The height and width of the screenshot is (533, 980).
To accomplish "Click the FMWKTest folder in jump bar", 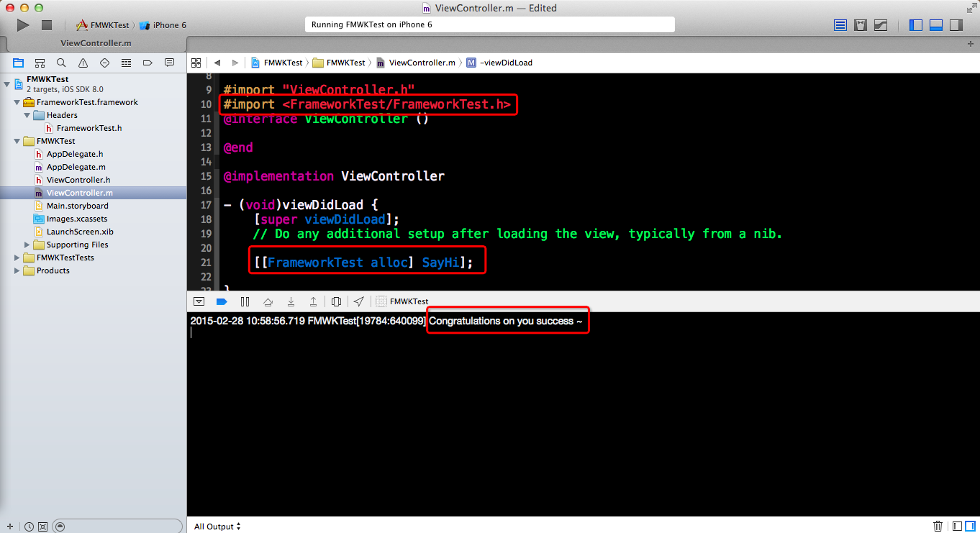I will 340,63.
